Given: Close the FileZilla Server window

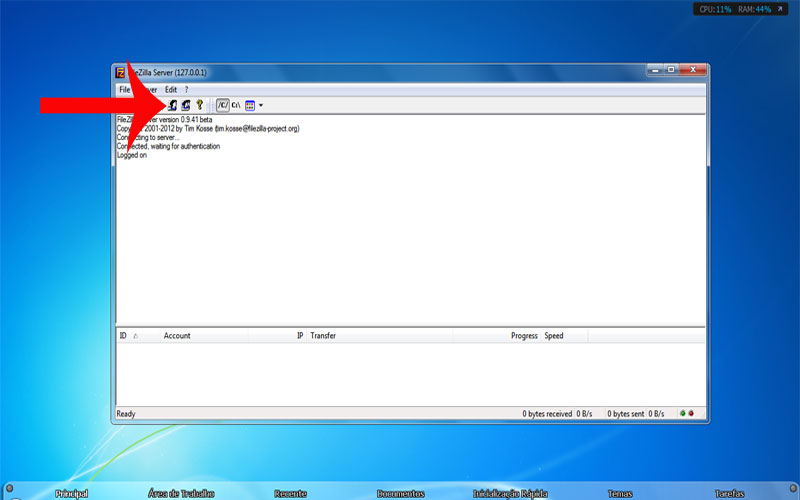Looking at the screenshot, I should click(693, 70).
